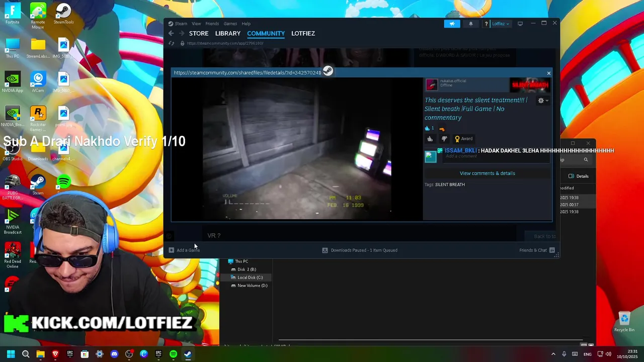
Task: Rate the video down with thumbs-down button
Action: pyautogui.click(x=444, y=139)
